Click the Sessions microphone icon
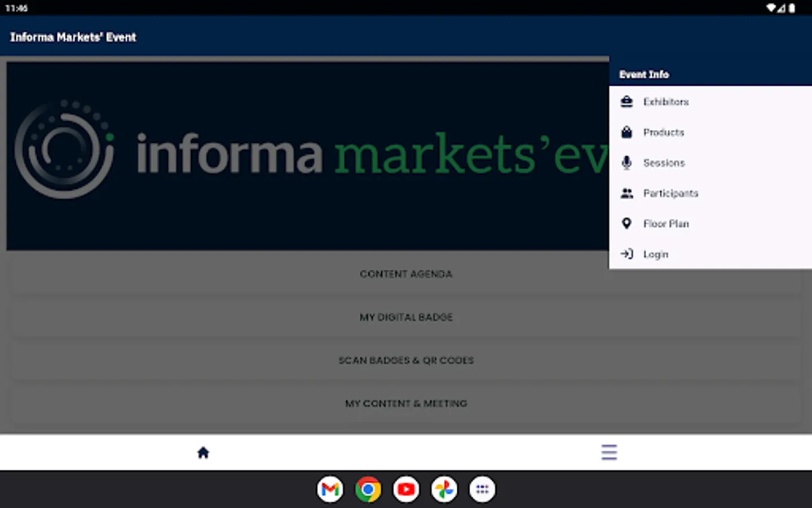 pos(626,163)
